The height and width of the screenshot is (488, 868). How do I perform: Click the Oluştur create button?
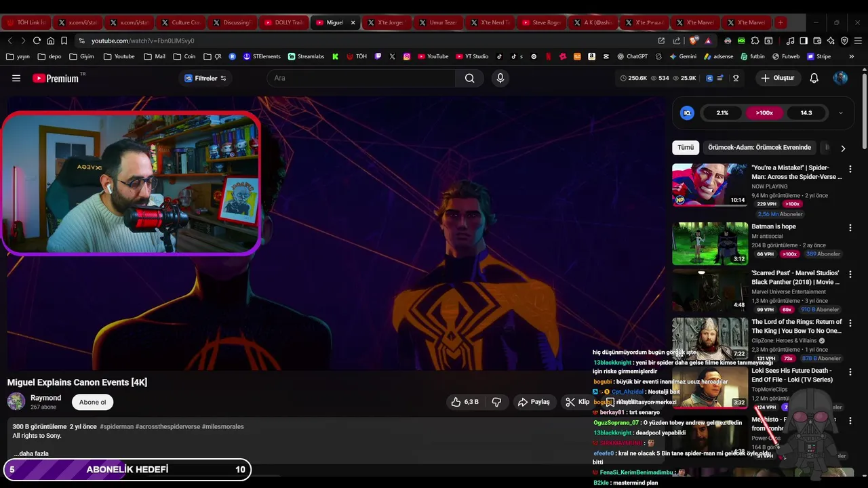pyautogui.click(x=777, y=78)
